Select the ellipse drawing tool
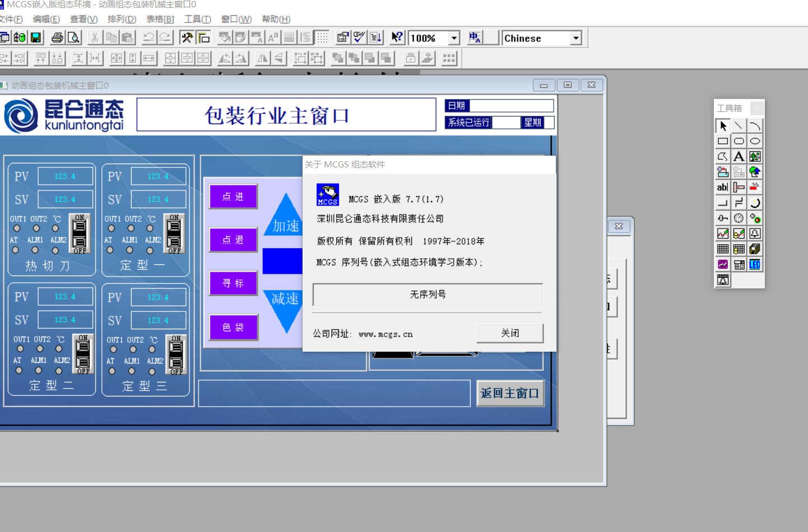Viewport: 808px width, 532px height. coord(755,141)
